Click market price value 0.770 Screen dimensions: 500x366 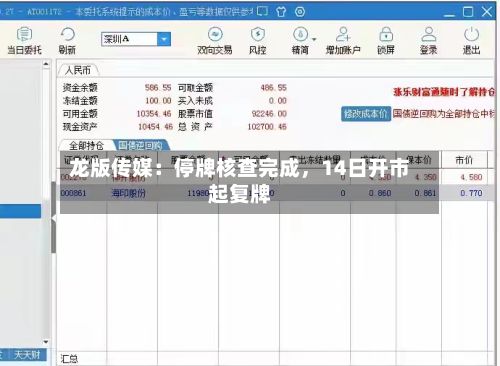pyautogui.click(x=471, y=193)
